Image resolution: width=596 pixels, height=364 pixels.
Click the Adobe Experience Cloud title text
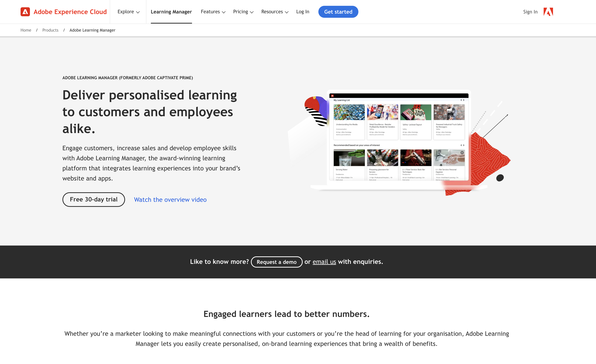(70, 12)
